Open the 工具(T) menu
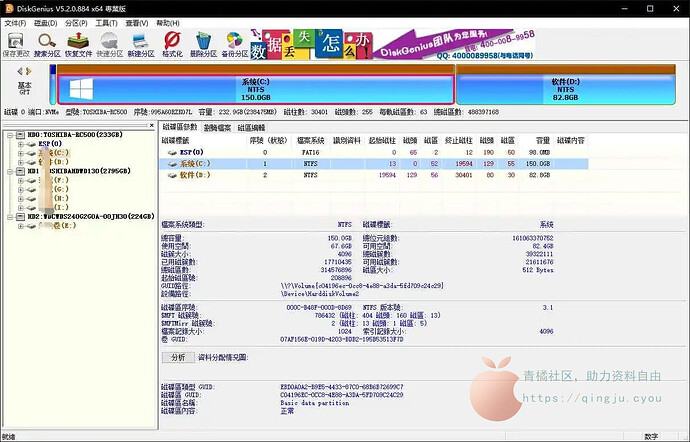The image size is (690, 442). [105, 21]
